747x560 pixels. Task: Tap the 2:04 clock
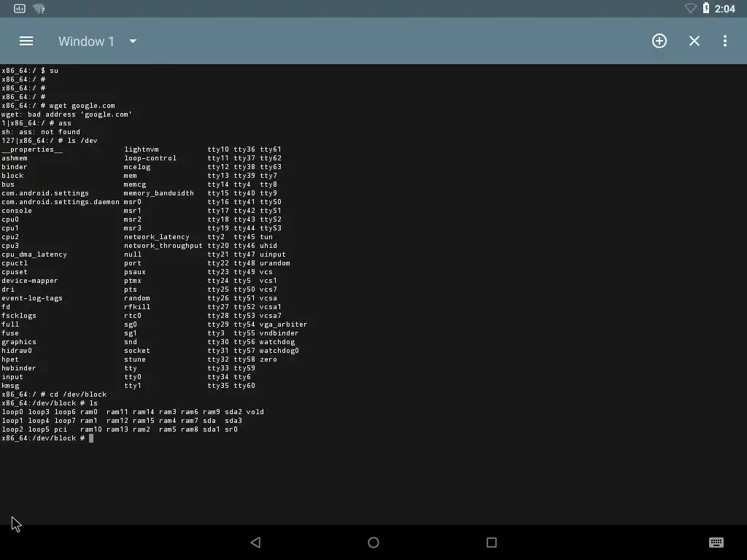[724, 9]
